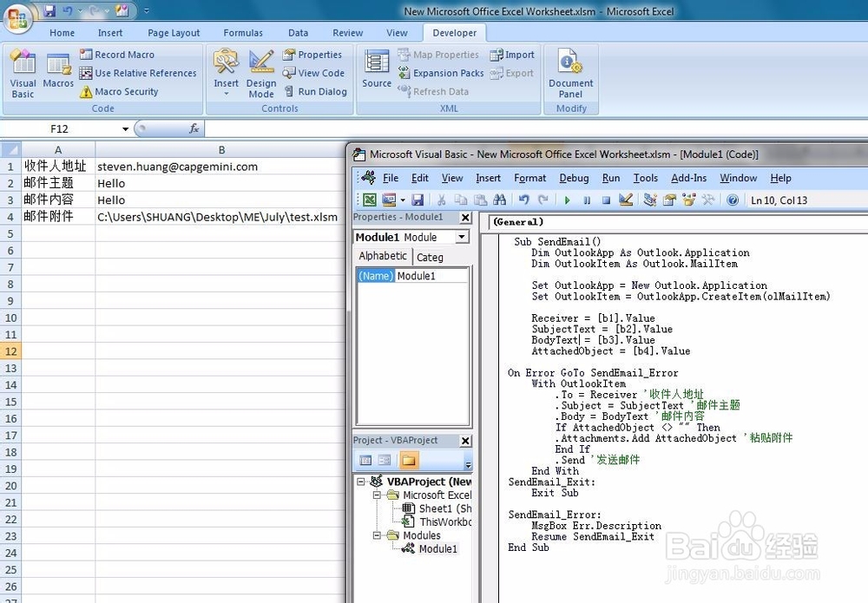
Task: Click Undo in the VBA toolbar
Action: pos(523,200)
